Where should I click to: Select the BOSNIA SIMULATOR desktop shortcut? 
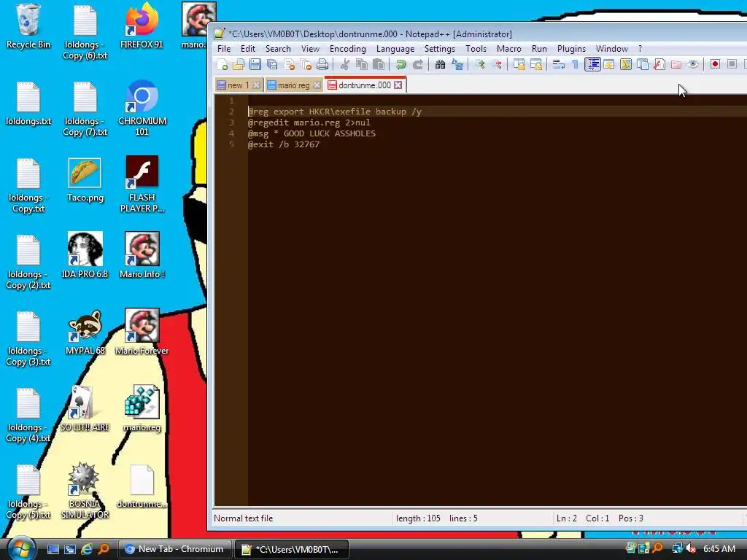click(x=85, y=491)
